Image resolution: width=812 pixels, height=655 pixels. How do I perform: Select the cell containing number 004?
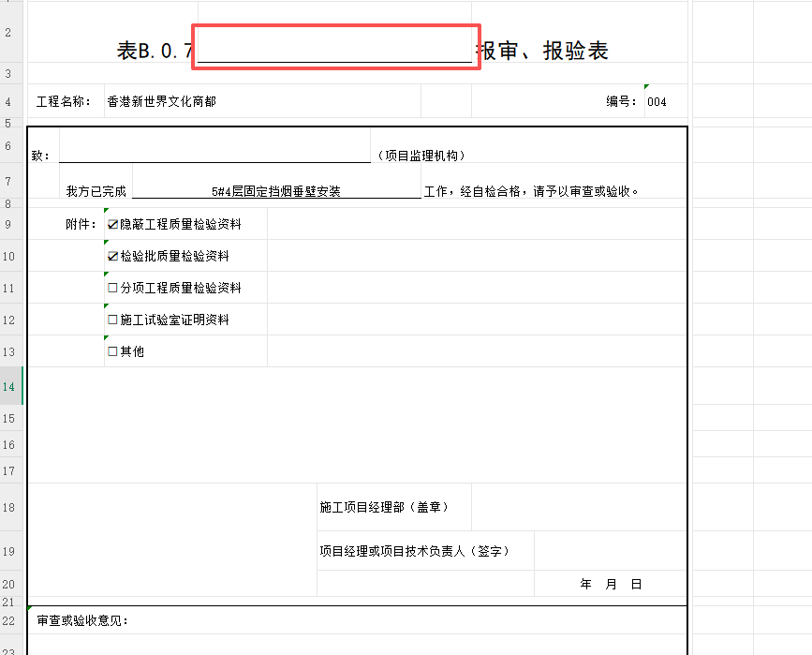[657, 102]
